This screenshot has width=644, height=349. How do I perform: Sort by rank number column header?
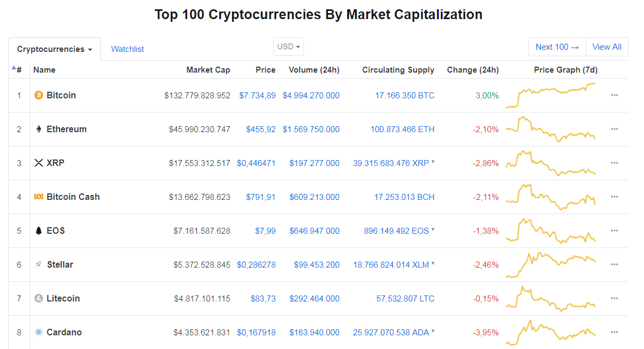(x=19, y=70)
